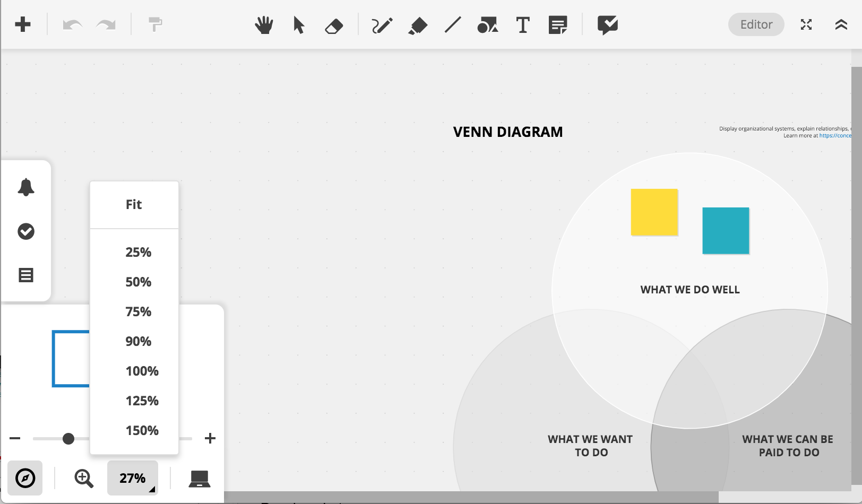The image size is (862, 504).
Task: Select the arrow pointer tool
Action: point(299,25)
